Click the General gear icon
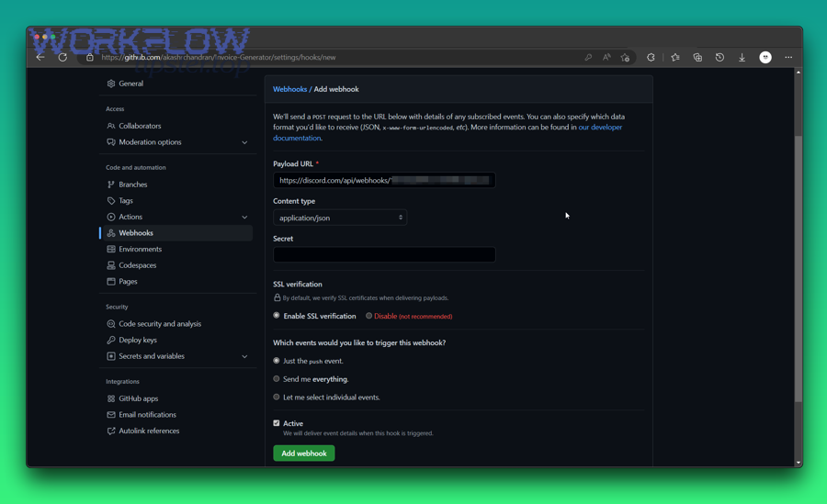Screen dimensions: 827x504 (x=111, y=84)
